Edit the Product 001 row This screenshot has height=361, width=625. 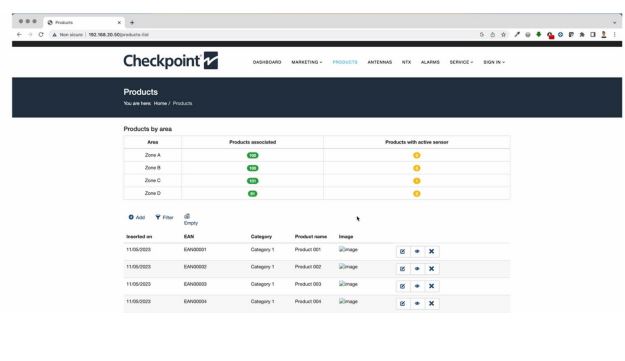[403, 251]
